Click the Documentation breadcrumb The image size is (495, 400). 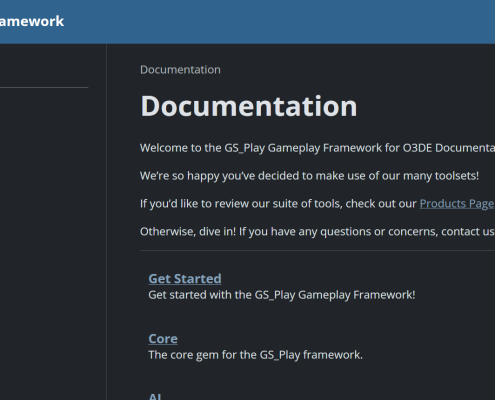tap(180, 70)
